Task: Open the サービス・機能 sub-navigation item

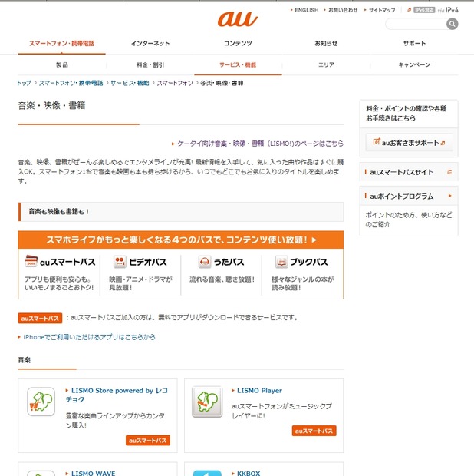Action: tap(238, 64)
